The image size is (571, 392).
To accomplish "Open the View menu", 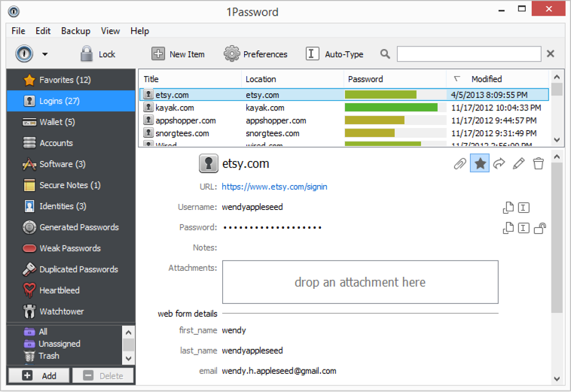I will [111, 31].
